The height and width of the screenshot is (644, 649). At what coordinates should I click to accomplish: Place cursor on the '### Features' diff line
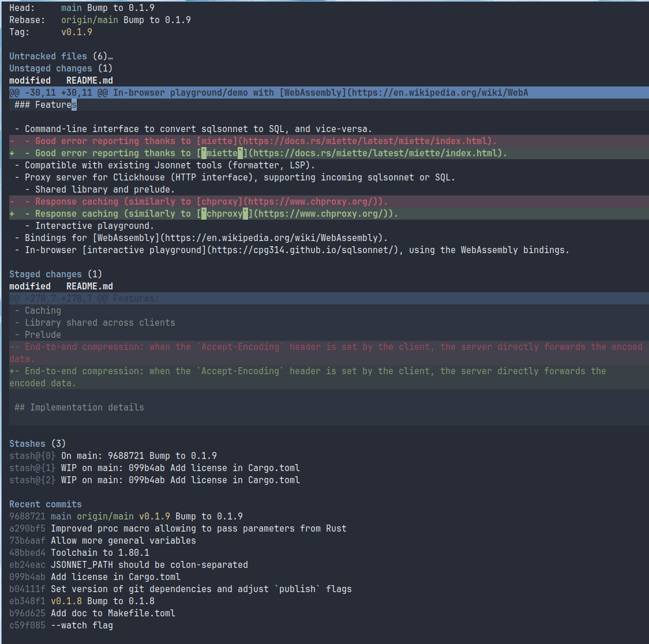(329, 105)
